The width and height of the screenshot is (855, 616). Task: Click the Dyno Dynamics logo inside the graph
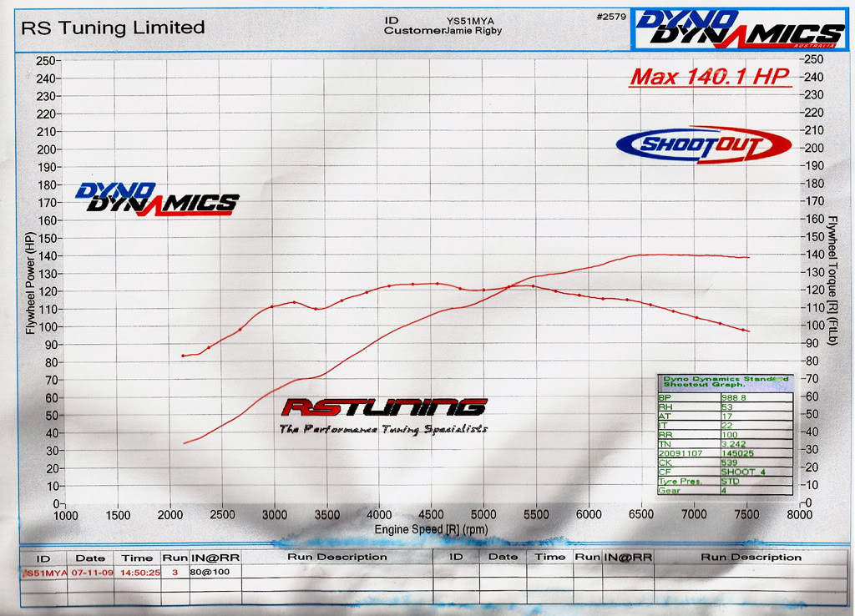point(157,199)
